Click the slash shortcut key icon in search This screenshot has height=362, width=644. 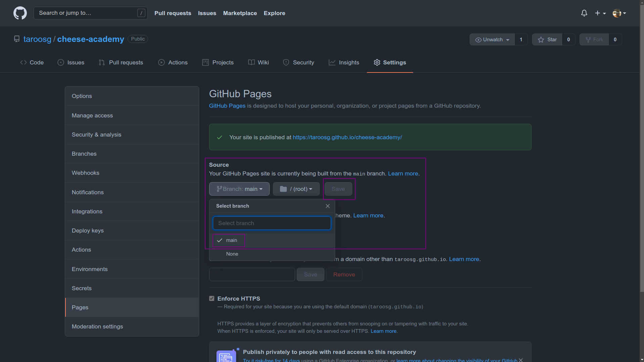tap(141, 13)
